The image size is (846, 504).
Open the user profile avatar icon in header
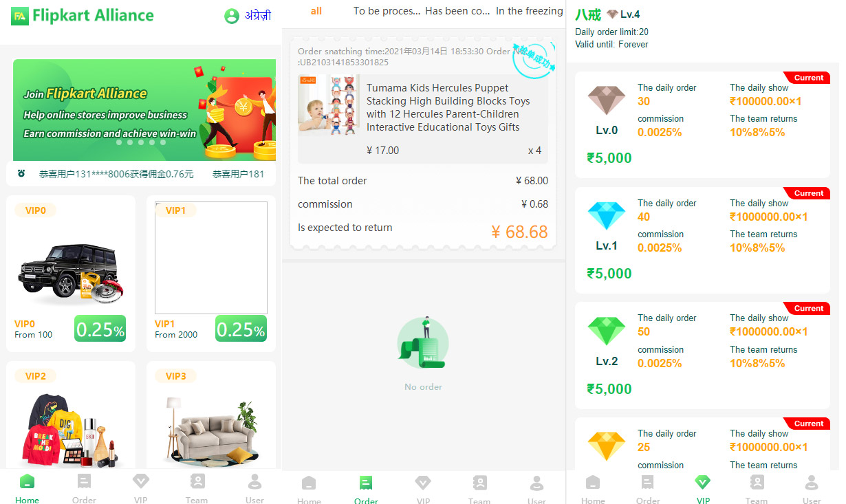point(232,16)
